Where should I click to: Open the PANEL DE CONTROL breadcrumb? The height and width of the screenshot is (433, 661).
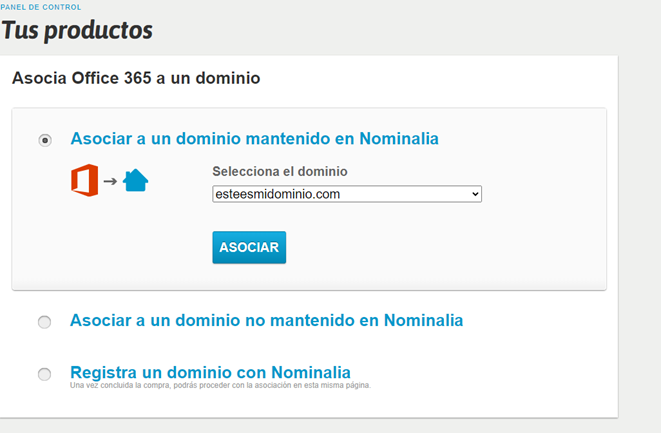[40, 7]
